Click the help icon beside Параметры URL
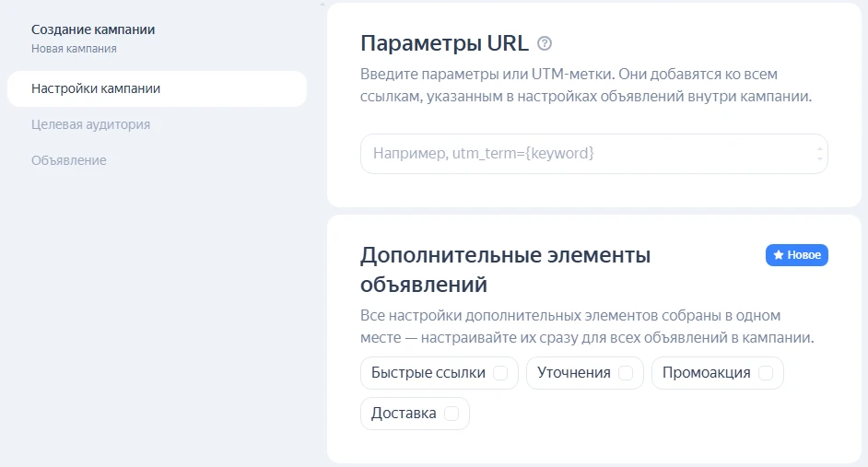 [x=545, y=43]
